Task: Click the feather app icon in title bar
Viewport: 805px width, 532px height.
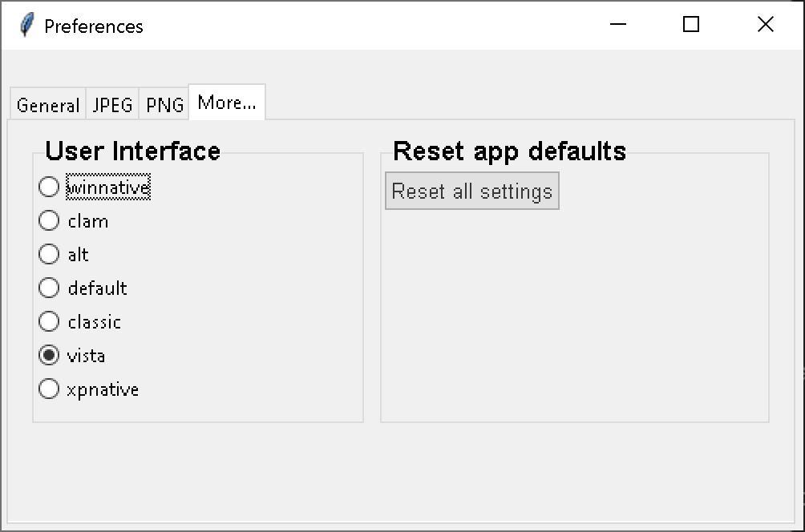Action: 26,26
